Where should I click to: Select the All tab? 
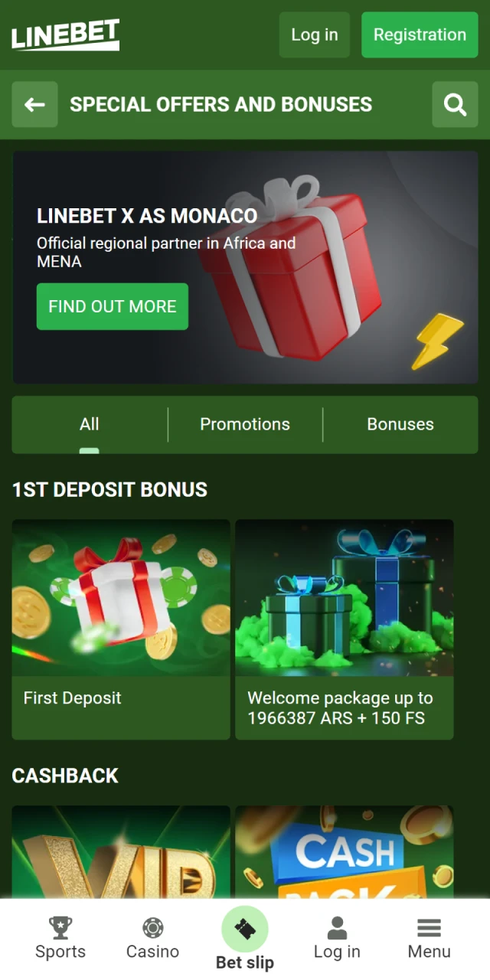[90, 424]
